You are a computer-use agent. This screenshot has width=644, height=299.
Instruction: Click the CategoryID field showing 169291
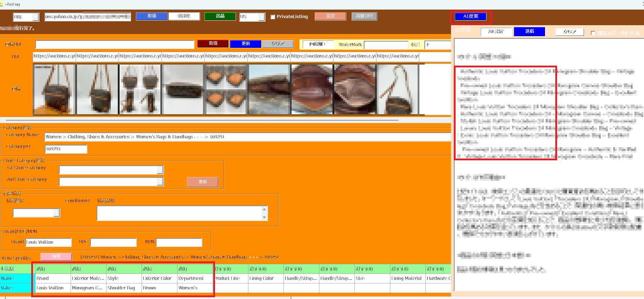[x=66, y=149]
